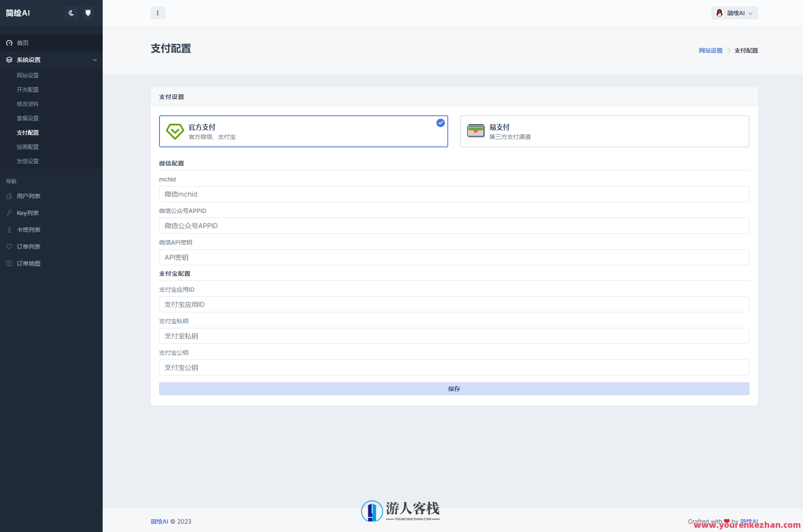803x532 pixels.
Task: Toggle dark mode with the moon icon
Action: (x=71, y=13)
